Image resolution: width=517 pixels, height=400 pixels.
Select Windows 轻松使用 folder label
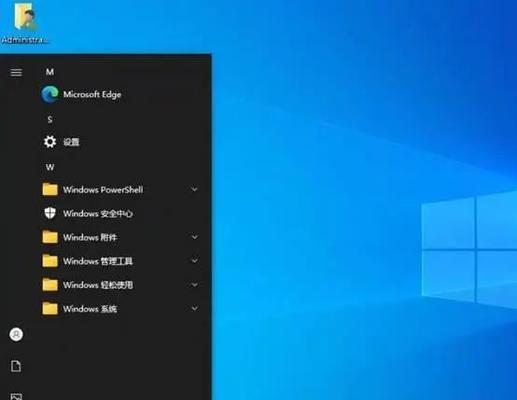(x=98, y=285)
